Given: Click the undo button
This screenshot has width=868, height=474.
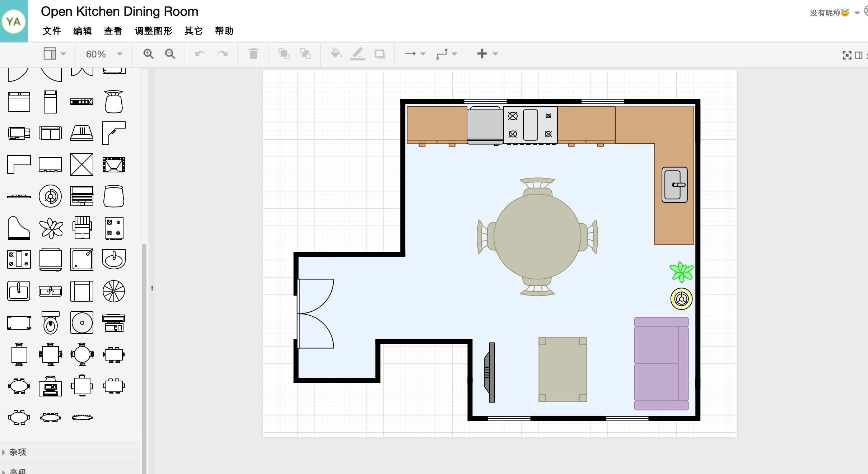Looking at the screenshot, I should [x=201, y=54].
